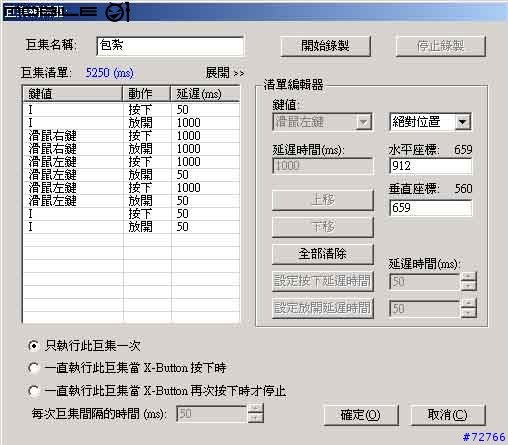Screen dimensions: 508x445
Task: Click the 下移 move down button
Action: 323,227
